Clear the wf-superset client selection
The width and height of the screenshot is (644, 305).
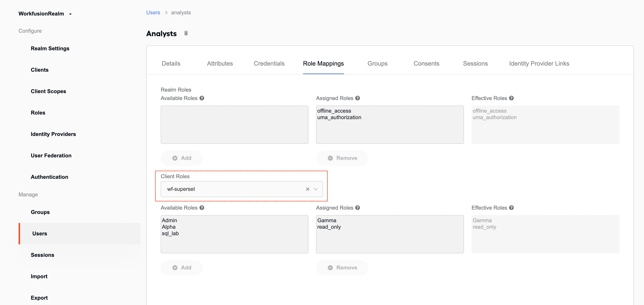(307, 189)
